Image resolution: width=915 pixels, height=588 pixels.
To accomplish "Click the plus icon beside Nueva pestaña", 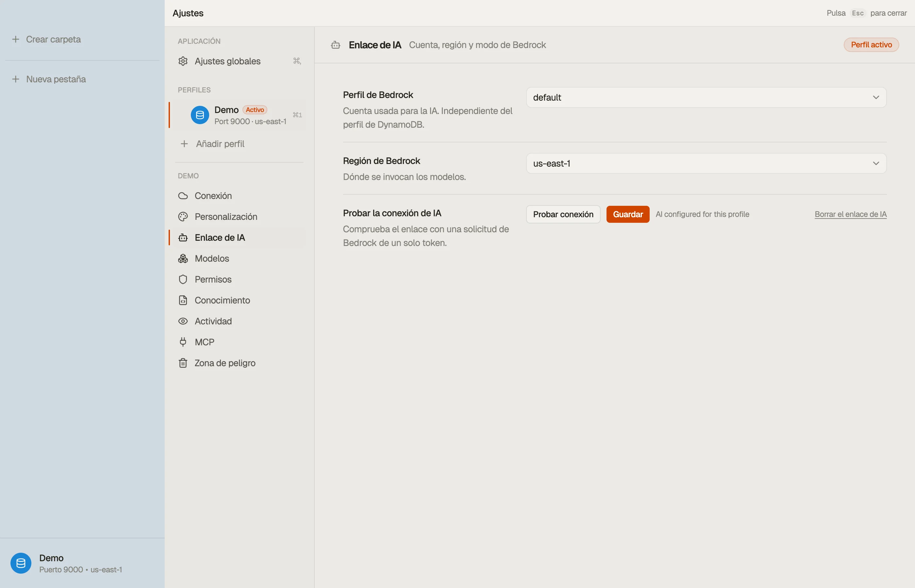I will (x=16, y=79).
